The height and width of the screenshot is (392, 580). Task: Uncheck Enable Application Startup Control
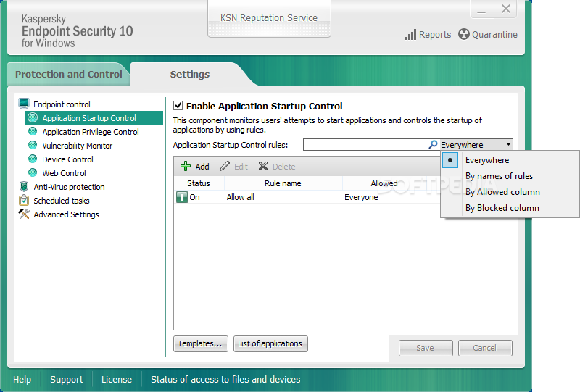(x=178, y=106)
